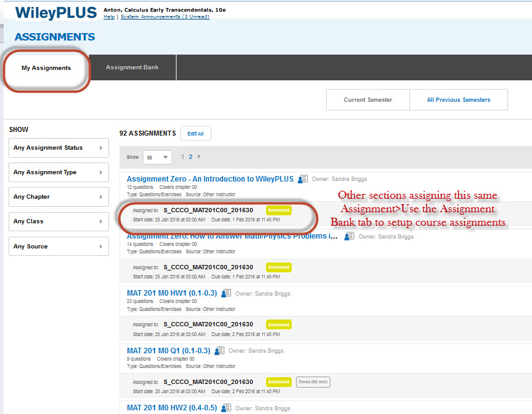This screenshot has height=414, width=532.
Task: Select the Current Semester tab
Action: point(368,100)
